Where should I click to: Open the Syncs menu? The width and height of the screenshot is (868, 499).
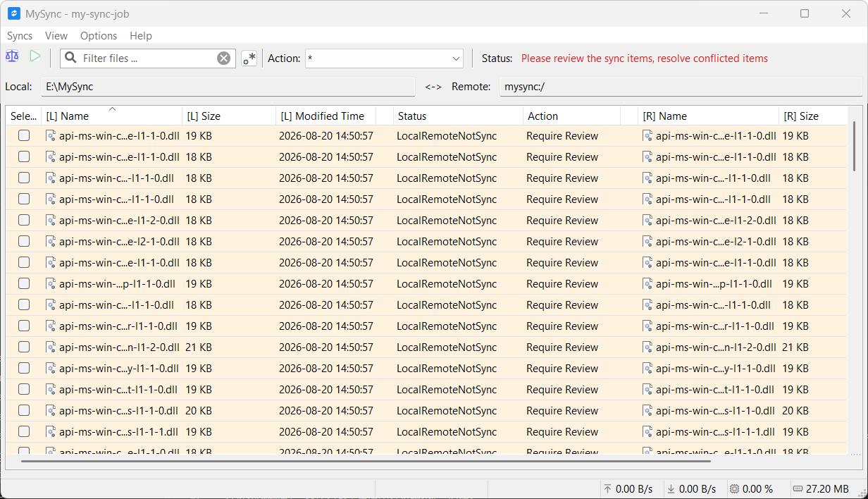click(20, 36)
